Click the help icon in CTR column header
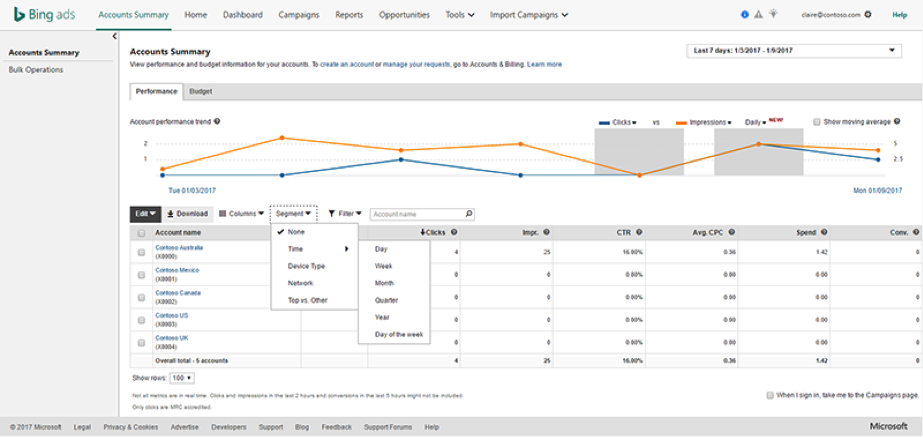923x437 pixels. pos(639,233)
